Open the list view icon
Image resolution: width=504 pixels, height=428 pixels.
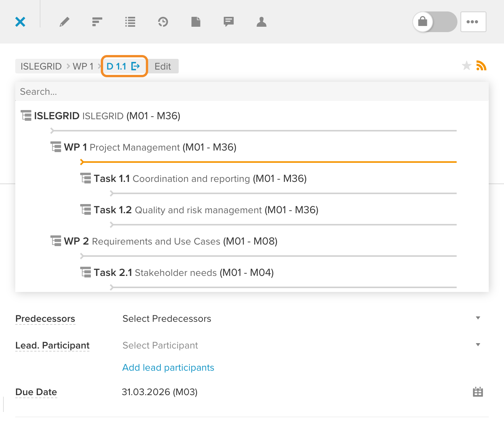coord(130,22)
